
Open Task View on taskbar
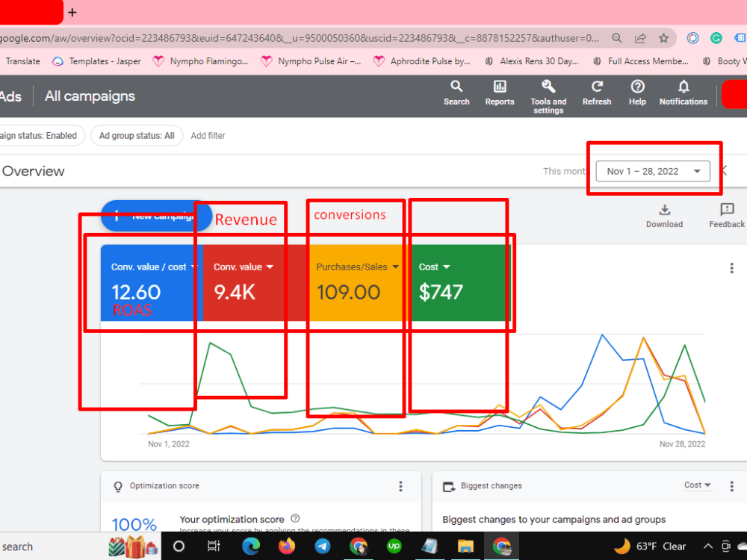point(214,547)
